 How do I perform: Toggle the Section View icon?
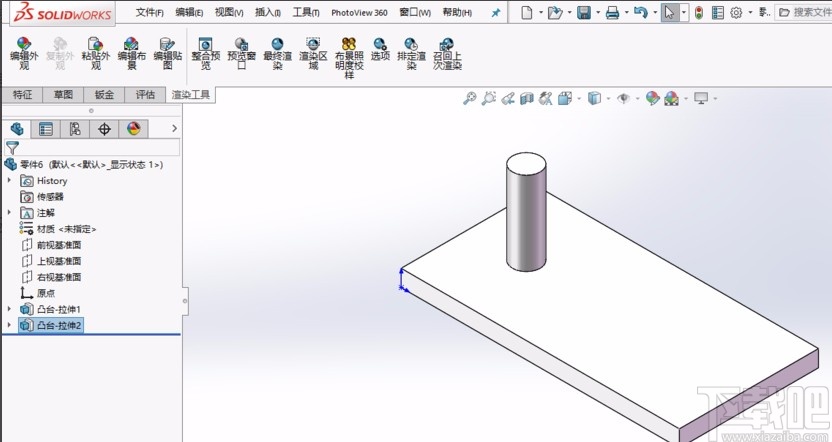click(x=527, y=98)
